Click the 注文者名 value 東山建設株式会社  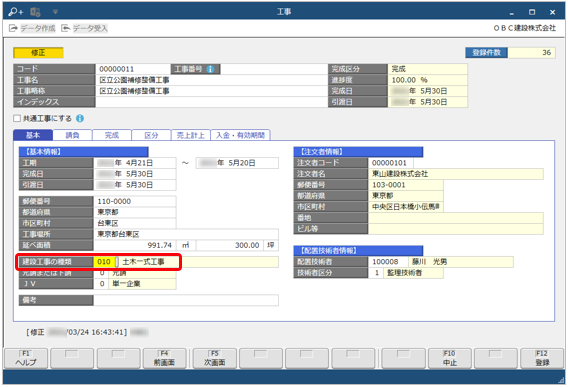[x=456, y=174]
